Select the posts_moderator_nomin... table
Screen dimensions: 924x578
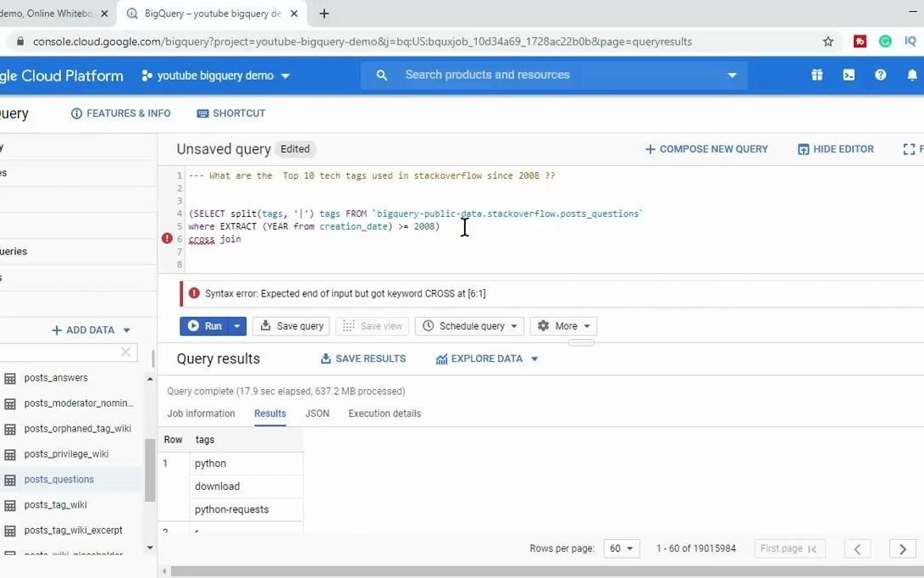[79, 403]
